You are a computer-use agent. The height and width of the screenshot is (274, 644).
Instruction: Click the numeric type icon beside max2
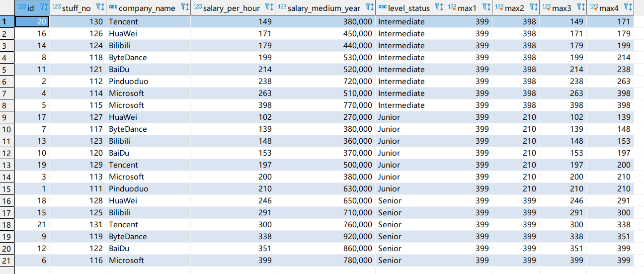500,7
